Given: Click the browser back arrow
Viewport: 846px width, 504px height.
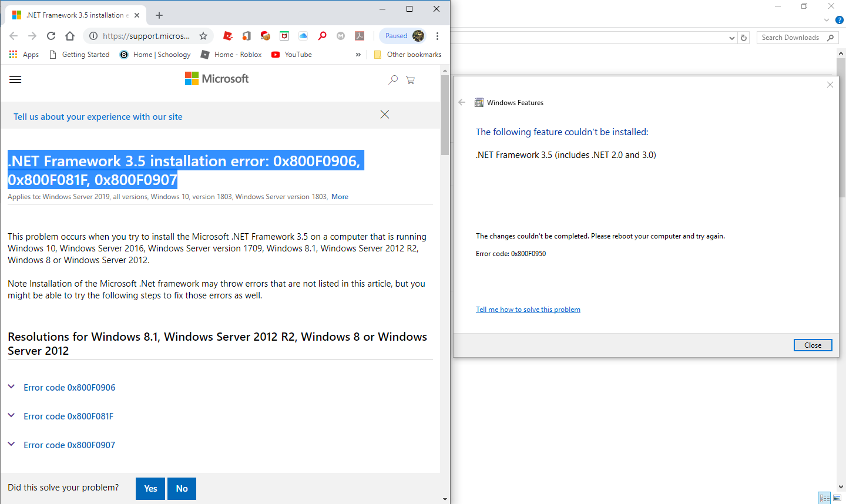Looking at the screenshot, I should click(x=14, y=36).
